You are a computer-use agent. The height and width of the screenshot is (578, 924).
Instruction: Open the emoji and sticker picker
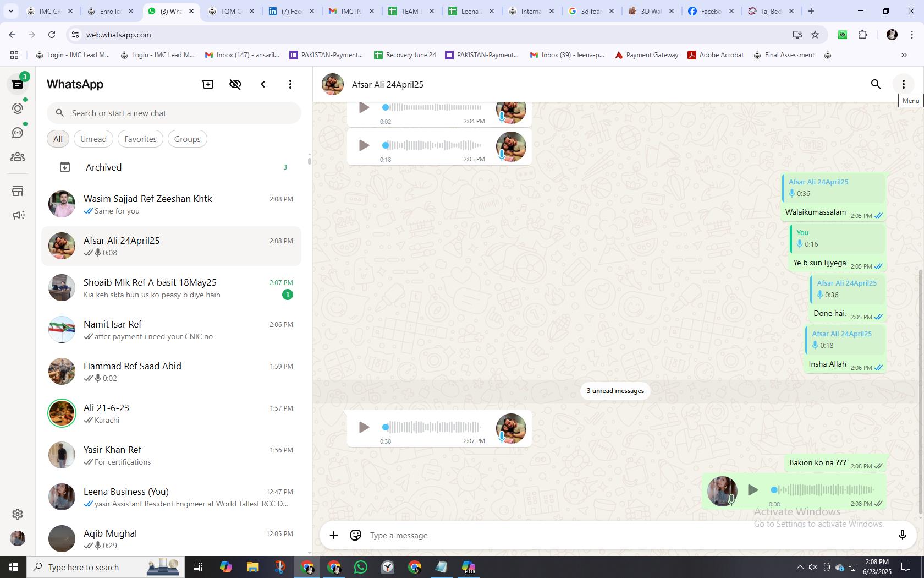pos(356,536)
